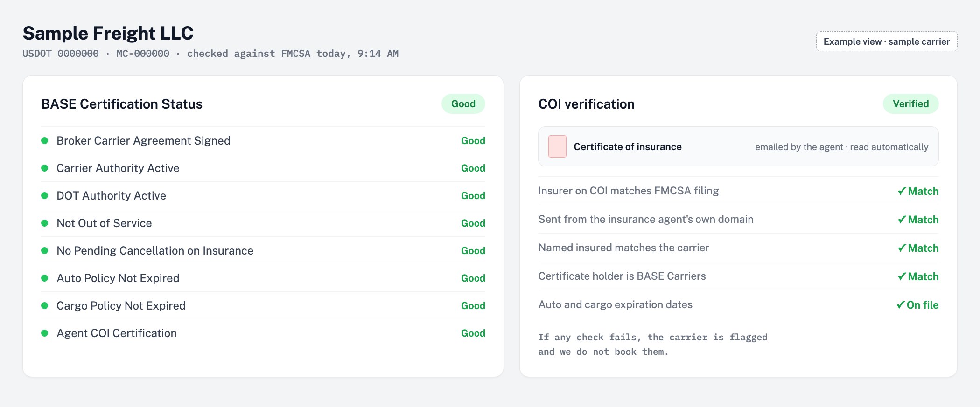Click green dot beside Broker Carrier Agreement Signed
Screen dimensions: 980x407
tap(45, 140)
